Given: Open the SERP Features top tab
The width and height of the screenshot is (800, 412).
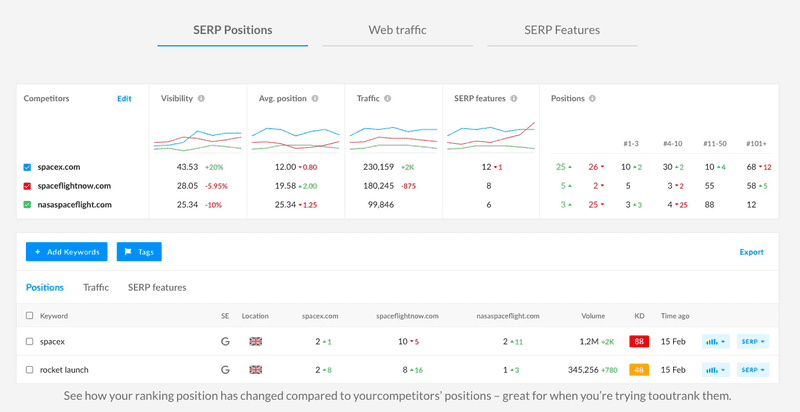Looking at the screenshot, I should point(562,30).
